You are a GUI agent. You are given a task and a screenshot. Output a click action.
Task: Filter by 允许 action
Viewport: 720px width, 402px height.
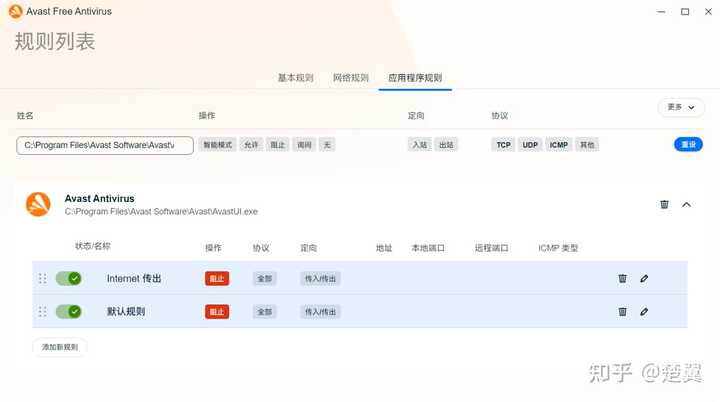(x=251, y=145)
